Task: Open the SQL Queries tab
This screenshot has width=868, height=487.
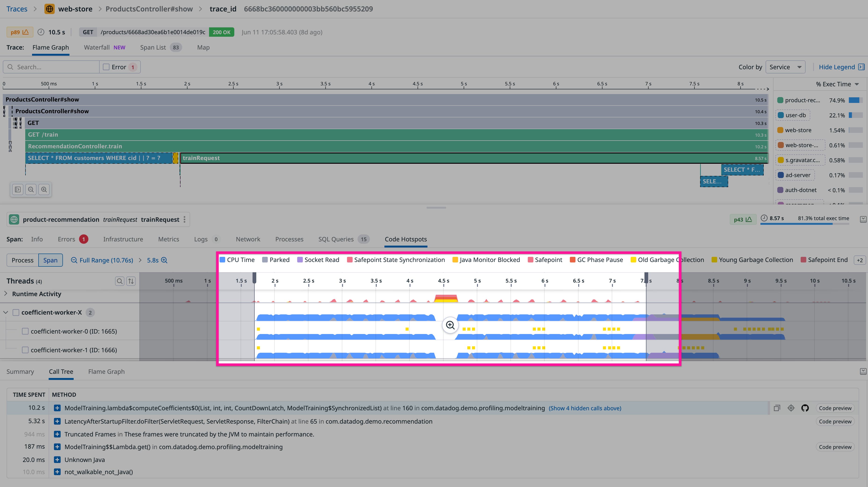Action: [x=336, y=239]
